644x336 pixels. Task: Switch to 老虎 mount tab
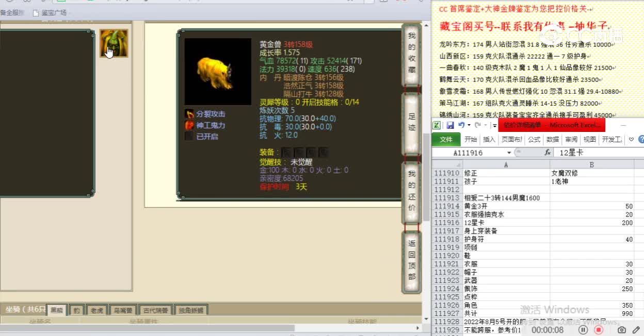(x=97, y=310)
